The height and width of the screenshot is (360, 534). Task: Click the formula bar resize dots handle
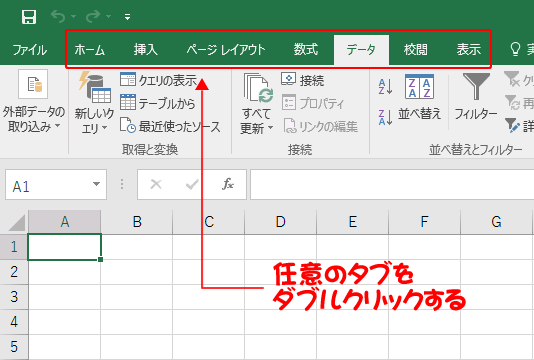point(122,184)
